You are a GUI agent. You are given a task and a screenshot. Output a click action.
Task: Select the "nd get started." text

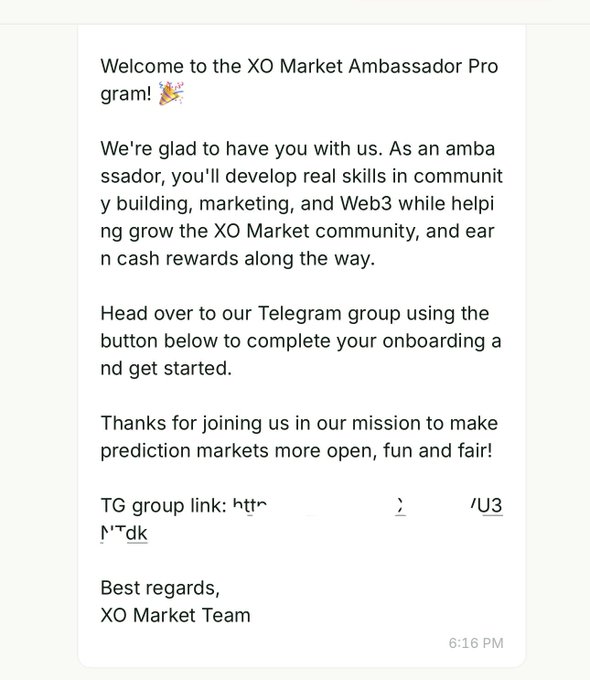(x=166, y=368)
